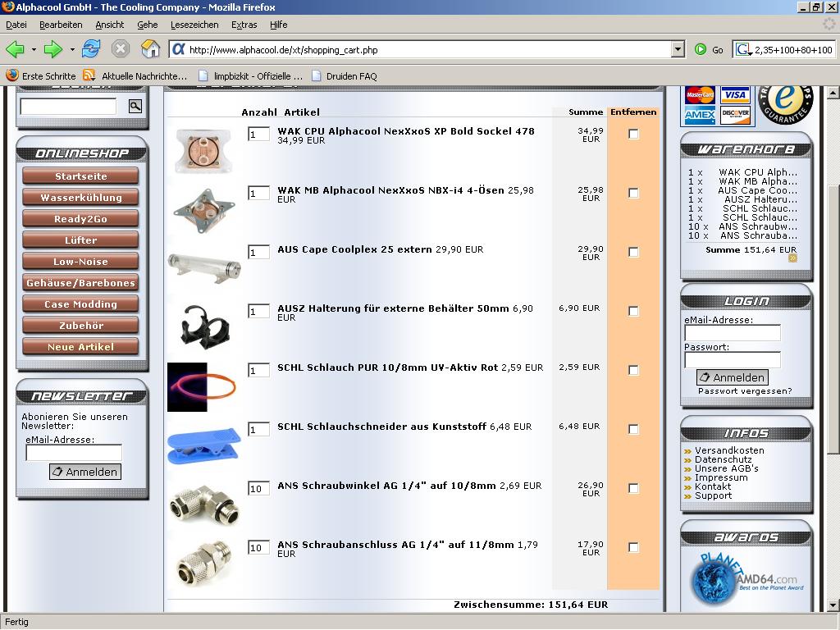Open the Ansicht menu
This screenshot has height=630, width=840.
[x=109, y=25]
